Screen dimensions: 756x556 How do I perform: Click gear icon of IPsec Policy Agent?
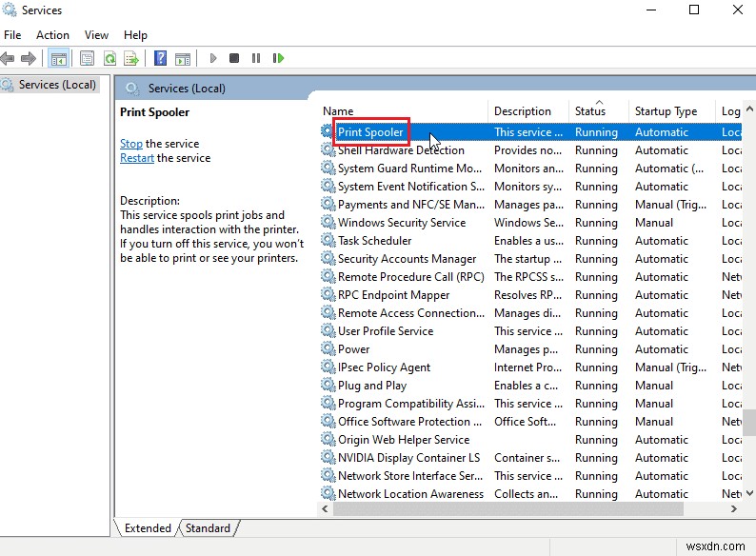tap(328, 367)
